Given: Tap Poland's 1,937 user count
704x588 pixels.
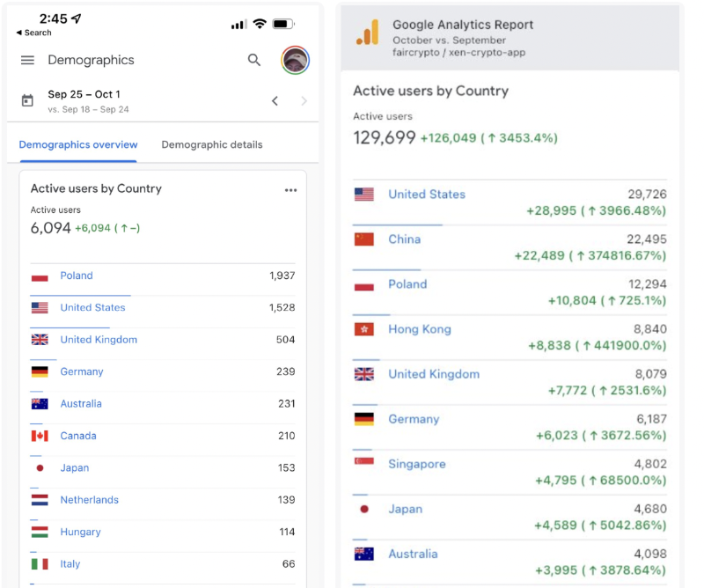Looking at the screenshot, I should (x=282, y=276).
